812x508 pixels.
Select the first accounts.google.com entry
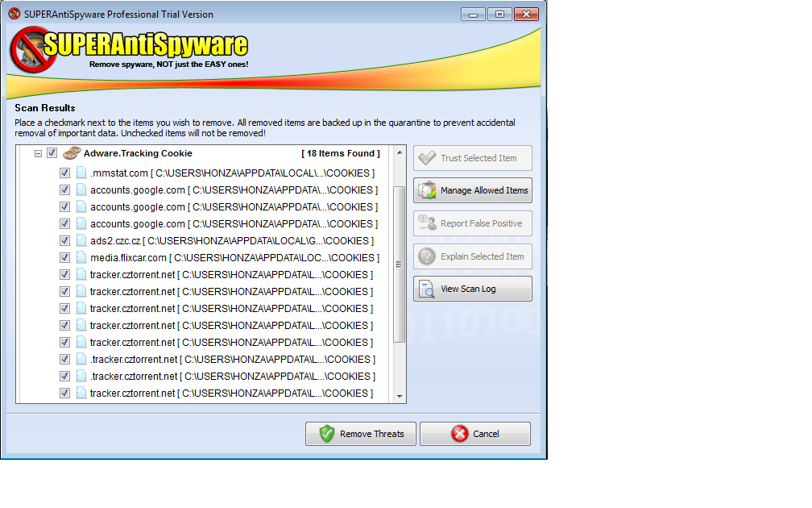234,190
